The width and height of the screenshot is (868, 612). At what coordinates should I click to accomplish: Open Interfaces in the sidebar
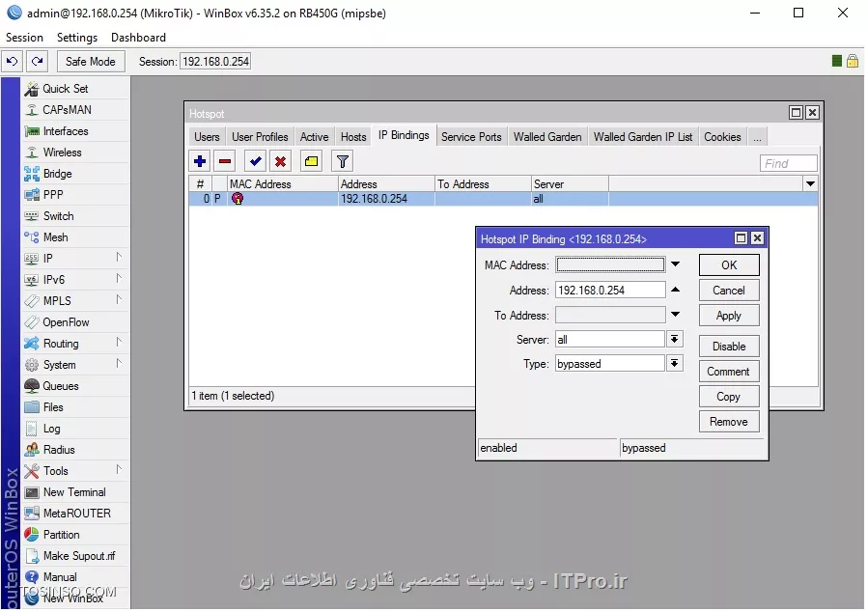point(74,131)
